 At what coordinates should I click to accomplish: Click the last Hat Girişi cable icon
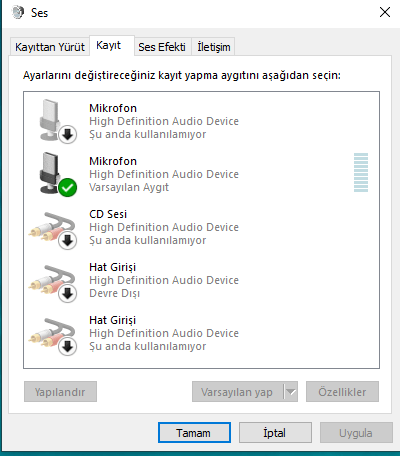[53, 336]
